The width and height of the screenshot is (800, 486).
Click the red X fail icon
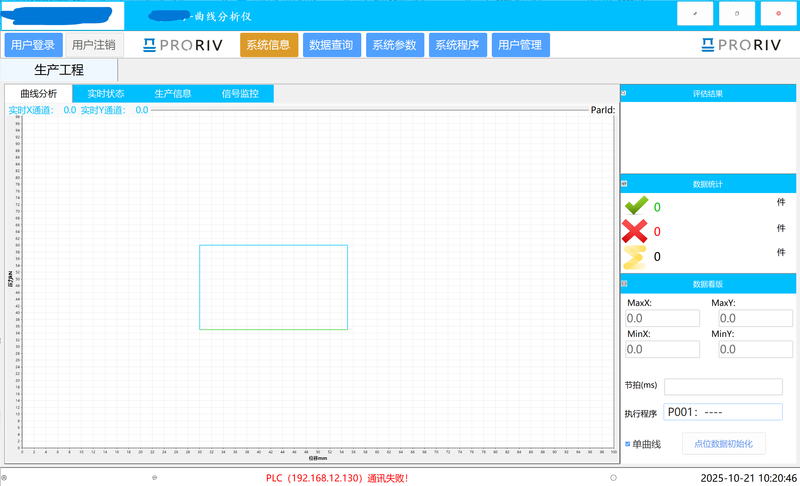pyautogui.click(x=635, y=231)
